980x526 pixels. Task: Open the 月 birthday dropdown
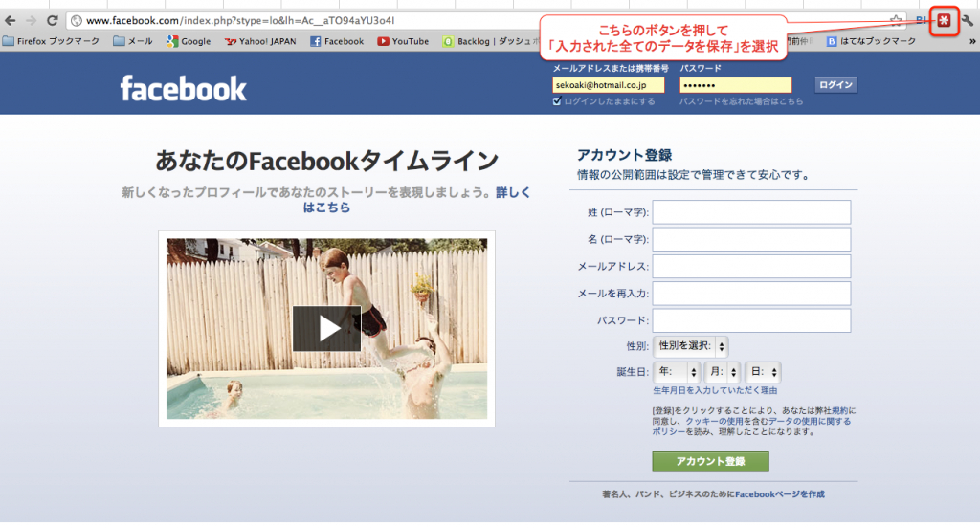(x=723, y=372)
